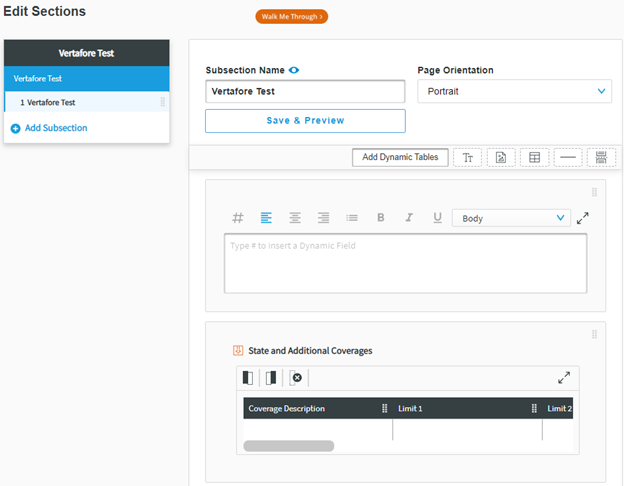Toggle bold formatting

380,218
